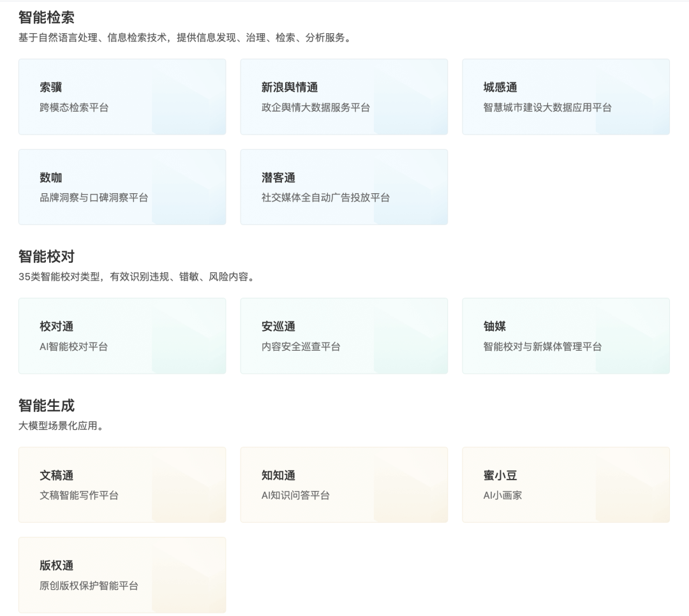
Task: Open the 校对通 AI智能校对平台 card
Action: click(122, 336)
